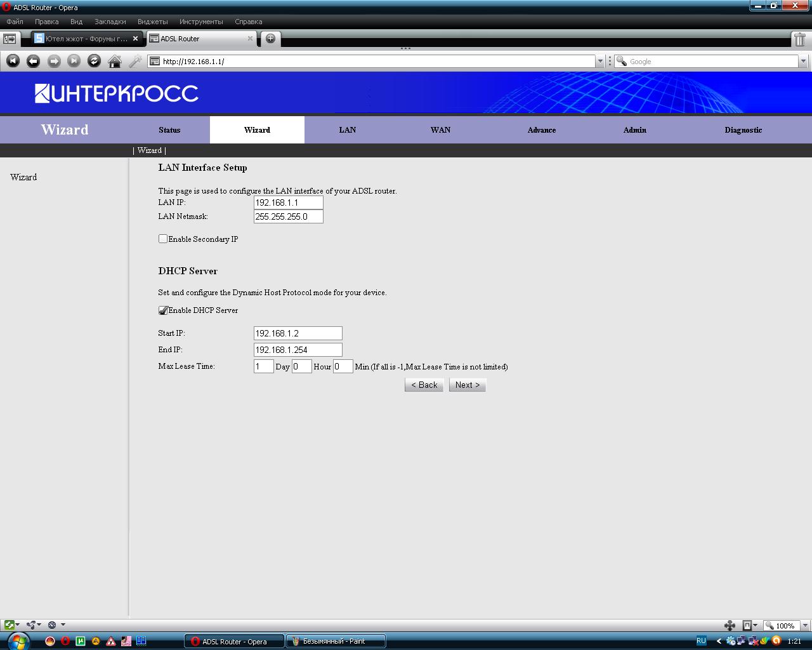The image size is (812, 650).
Task: Open the Google search engine dropdown
Action: pyautogui.click(x=803, y=62)
